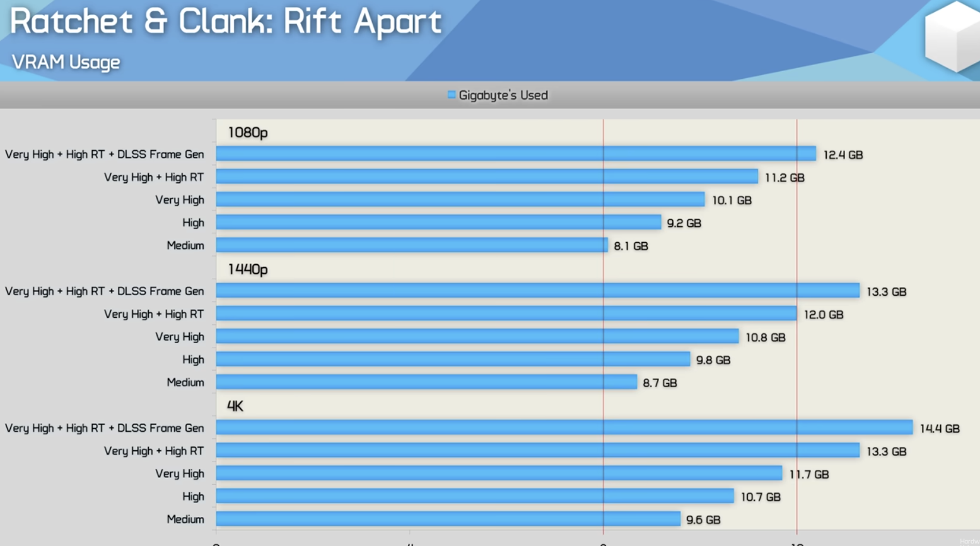The image size is (980, 546).
Task: Select the "9.2 GB" value
Action: tap(684, 223)
